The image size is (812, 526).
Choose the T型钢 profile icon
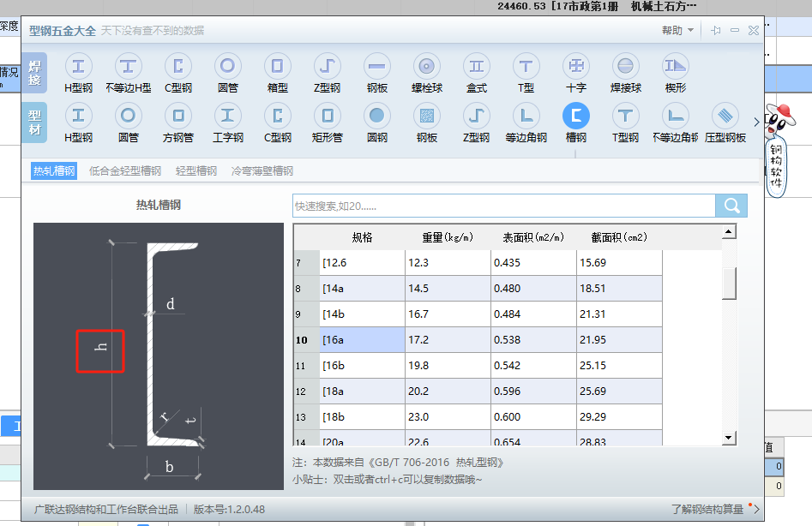pyautogui.click(x=626, y=116)
